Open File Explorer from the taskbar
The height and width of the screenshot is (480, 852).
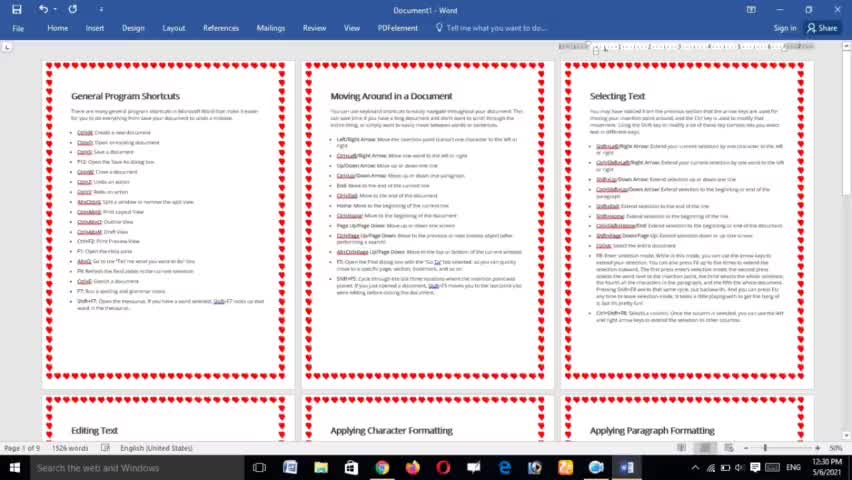click(x=321, y=467)
